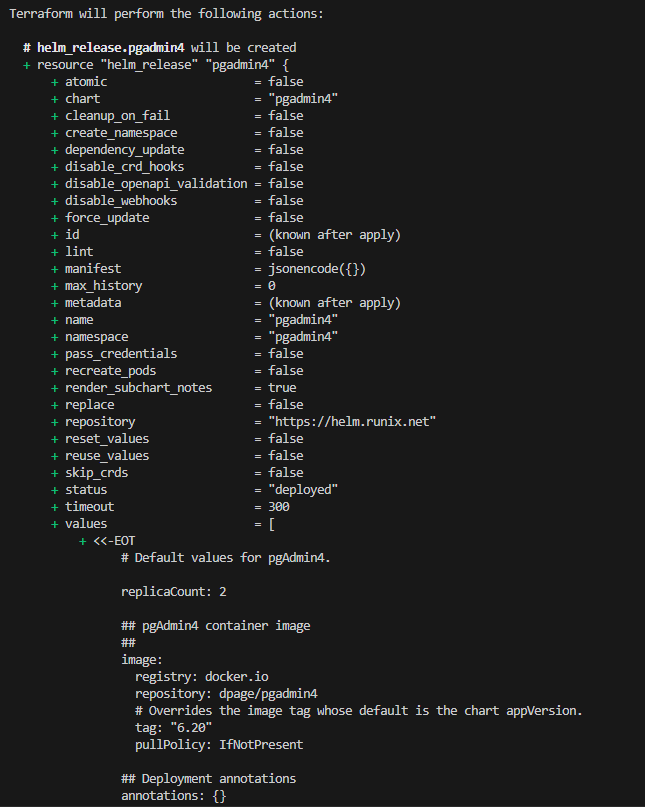Click the plus marker beside render_subchart_notes
The width and height of the screenshot is (645, 807).
coord(55,389)
